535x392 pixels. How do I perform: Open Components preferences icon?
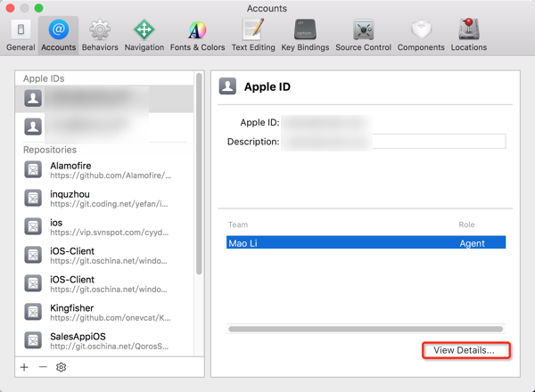click(421, 29)
